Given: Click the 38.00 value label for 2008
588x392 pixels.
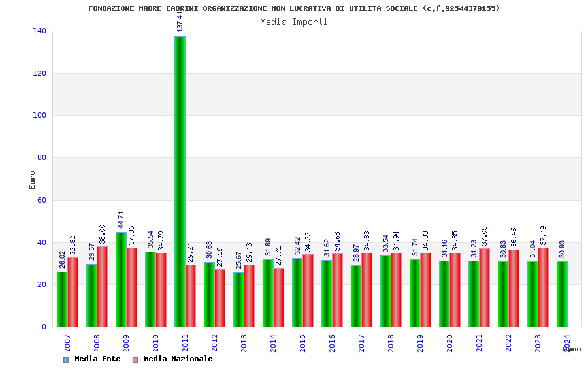Looking at the screenshot, I should point(102,234).
